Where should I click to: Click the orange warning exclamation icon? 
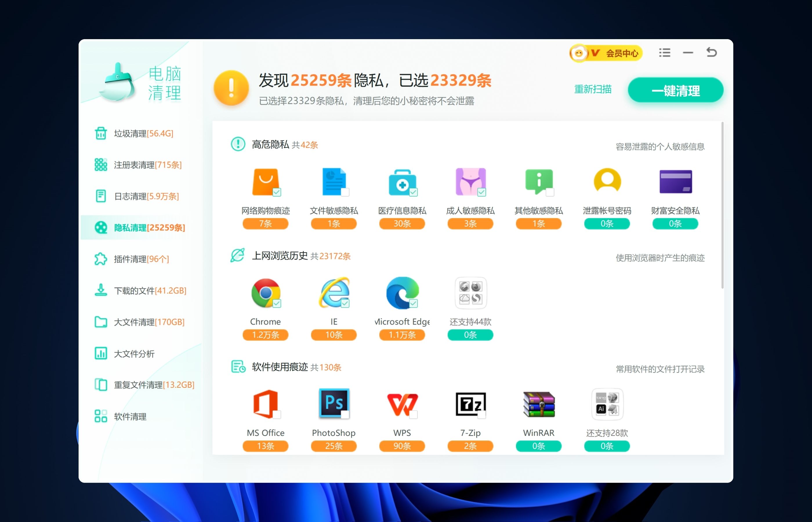coord(231,88)
